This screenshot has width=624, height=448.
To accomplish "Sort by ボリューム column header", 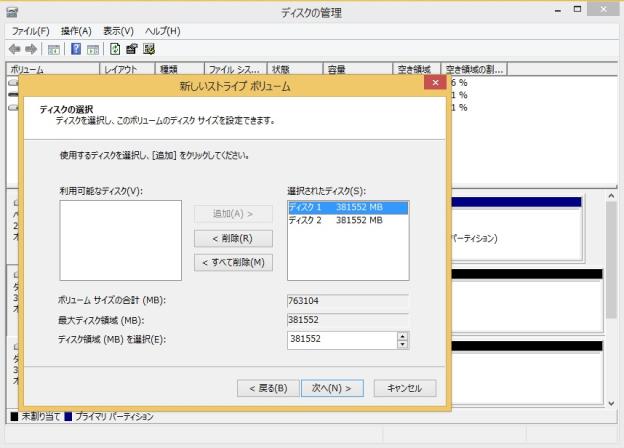I will pos(53,69).
